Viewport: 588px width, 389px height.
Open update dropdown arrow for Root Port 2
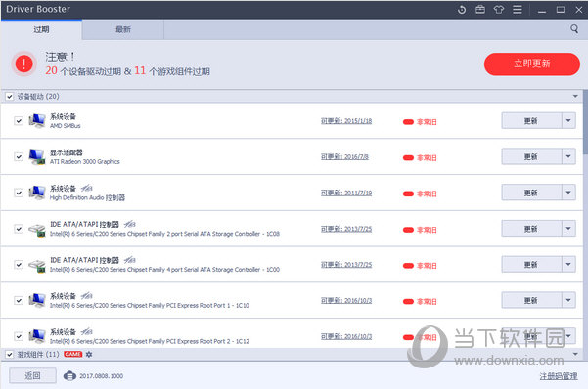(568, 336)
